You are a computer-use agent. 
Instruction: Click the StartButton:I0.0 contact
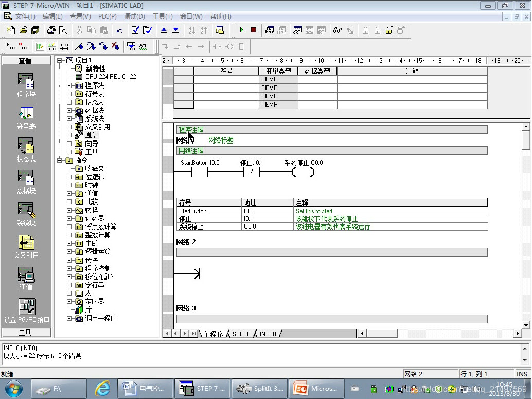coord(200,172)
